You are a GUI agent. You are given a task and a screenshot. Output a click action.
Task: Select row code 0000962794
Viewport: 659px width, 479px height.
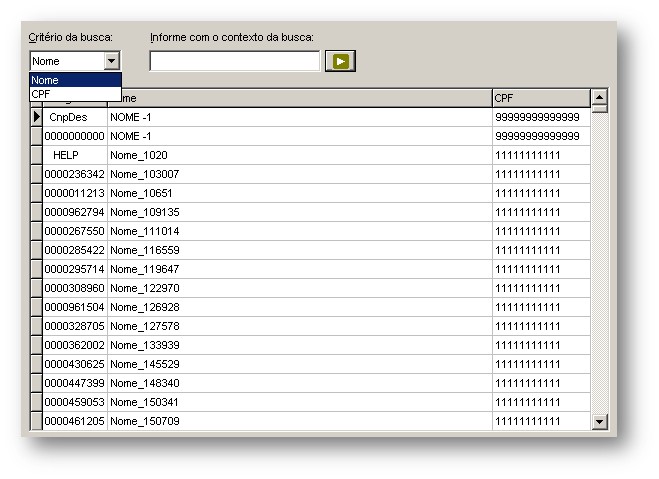[x=75, y=212]
